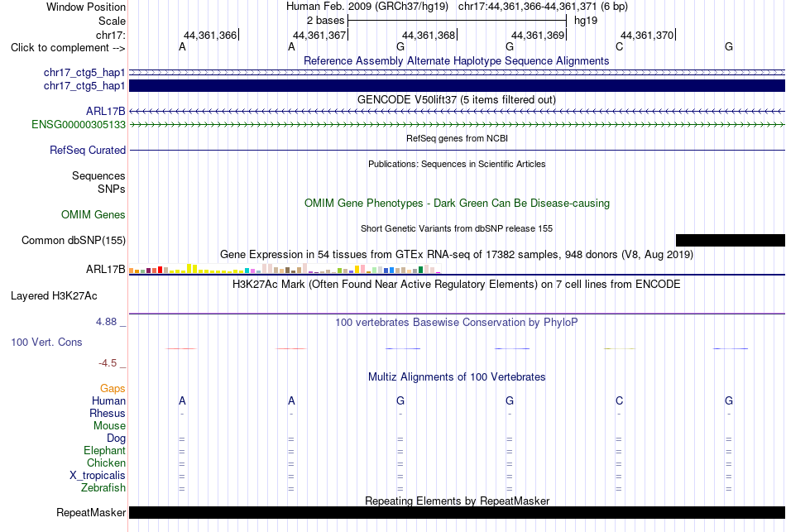The height and width of the screenshot is (532, 786).
Task: Click the 'Layered H3K27Ac' track label
Action: (x=54, y=296)
